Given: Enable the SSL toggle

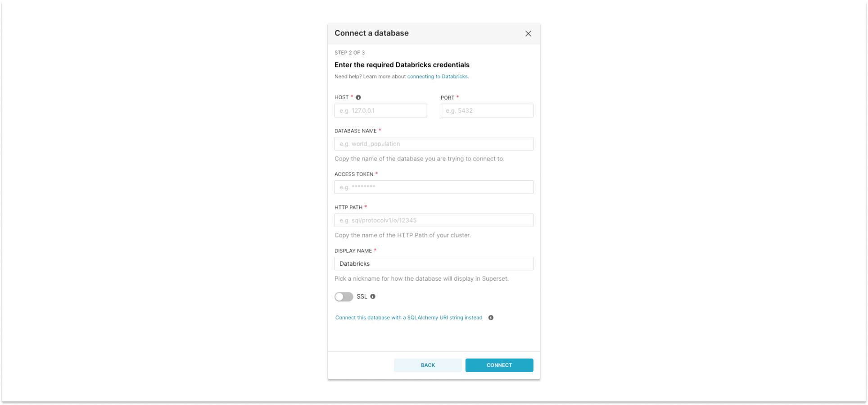Looking at the screenshot, I should 344,296.
